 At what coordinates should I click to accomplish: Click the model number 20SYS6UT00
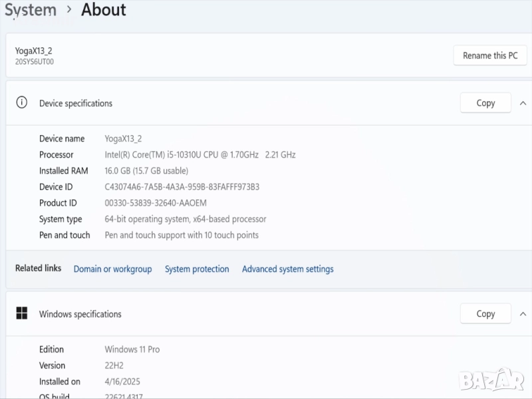35,62
